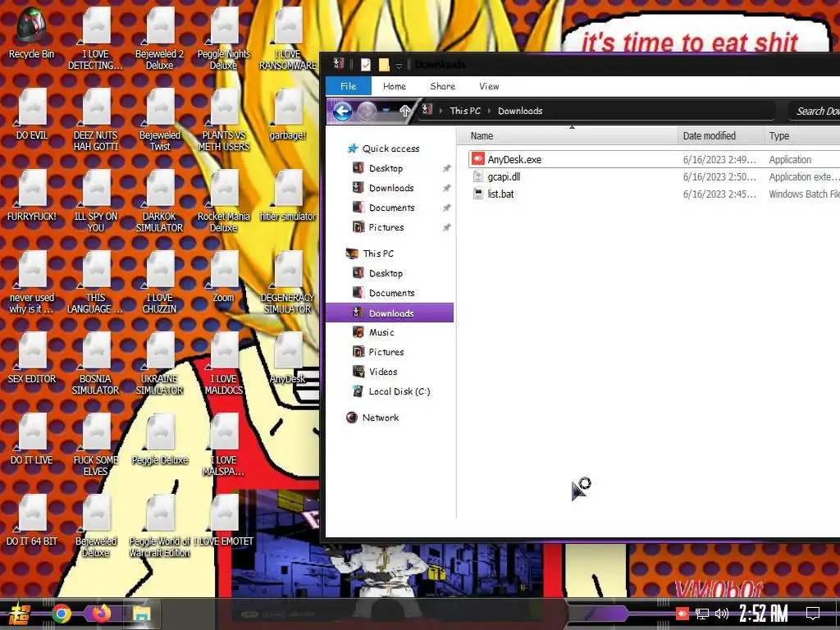Sort files by Name column header

568,136
